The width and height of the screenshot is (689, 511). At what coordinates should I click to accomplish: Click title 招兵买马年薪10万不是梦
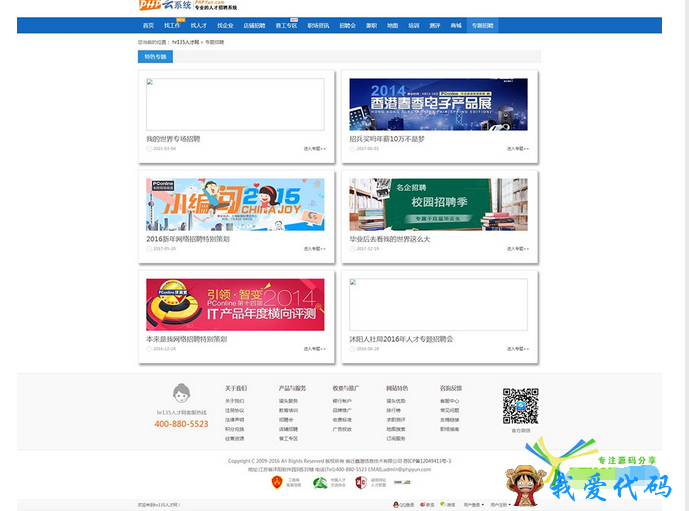(x=387, y=139)
